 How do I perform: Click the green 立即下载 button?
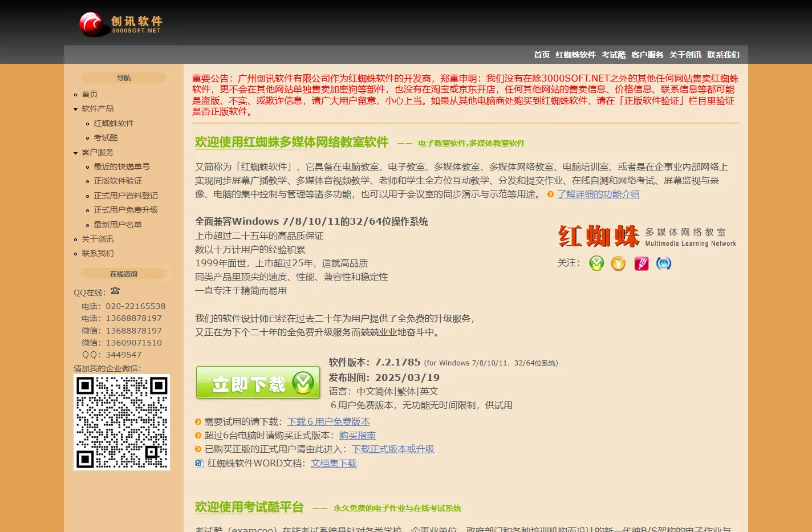click(258, 383)
